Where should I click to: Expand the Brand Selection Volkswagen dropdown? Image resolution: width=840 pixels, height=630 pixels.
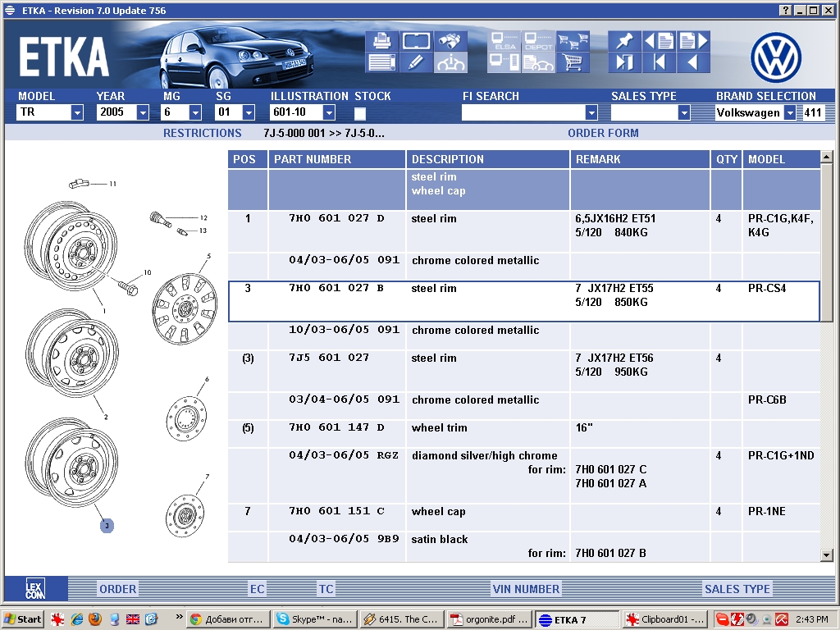790,113
